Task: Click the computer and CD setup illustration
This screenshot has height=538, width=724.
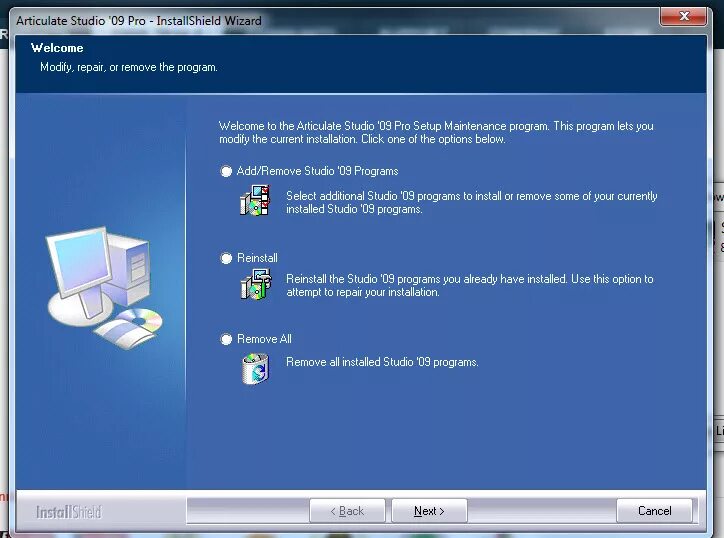Action: pyautogui.click(x=104, y=287)
